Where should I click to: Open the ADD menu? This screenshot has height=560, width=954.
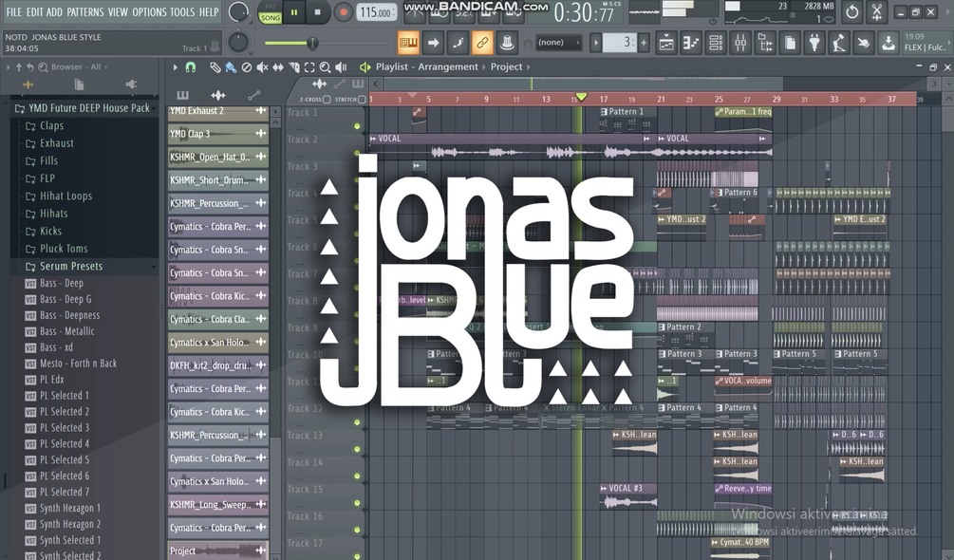[x=55, y=11]
